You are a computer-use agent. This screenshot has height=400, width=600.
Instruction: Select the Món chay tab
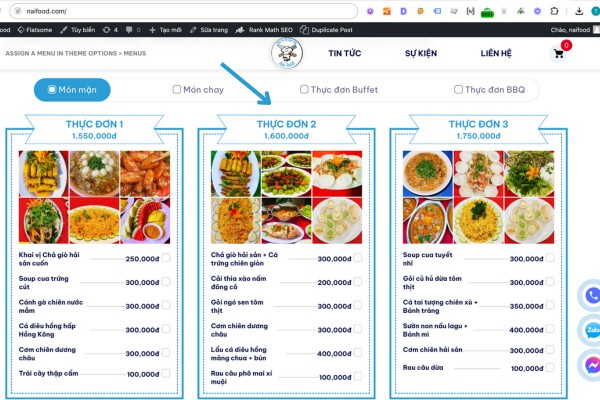(x=198, y=90)
